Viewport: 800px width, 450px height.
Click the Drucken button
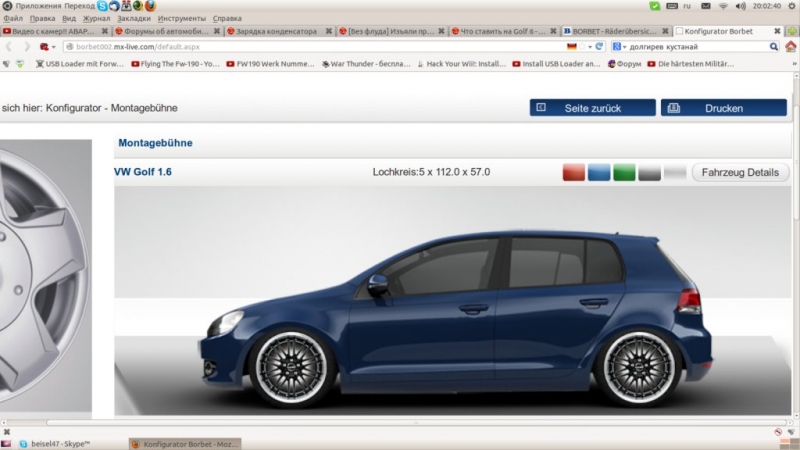pos(723,108)
